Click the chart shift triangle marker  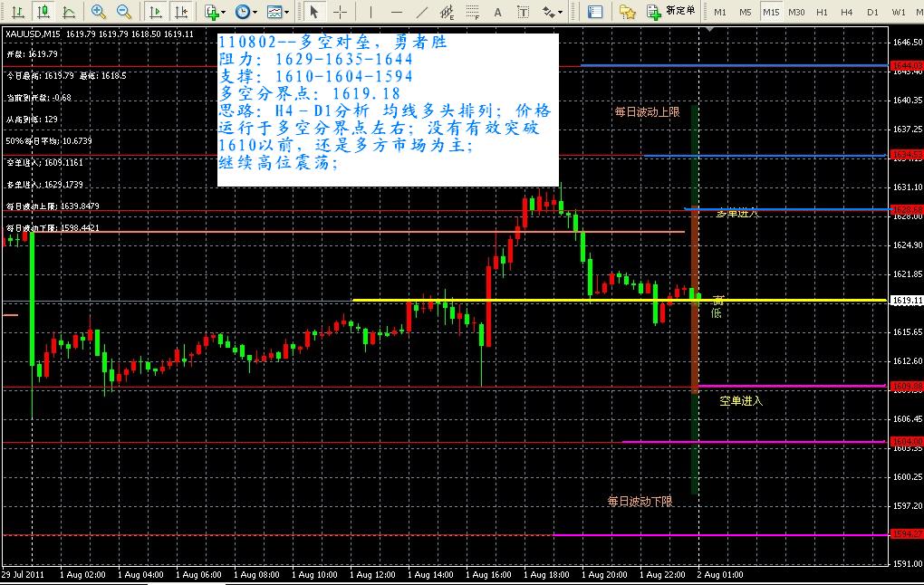[x=709, y=29]
